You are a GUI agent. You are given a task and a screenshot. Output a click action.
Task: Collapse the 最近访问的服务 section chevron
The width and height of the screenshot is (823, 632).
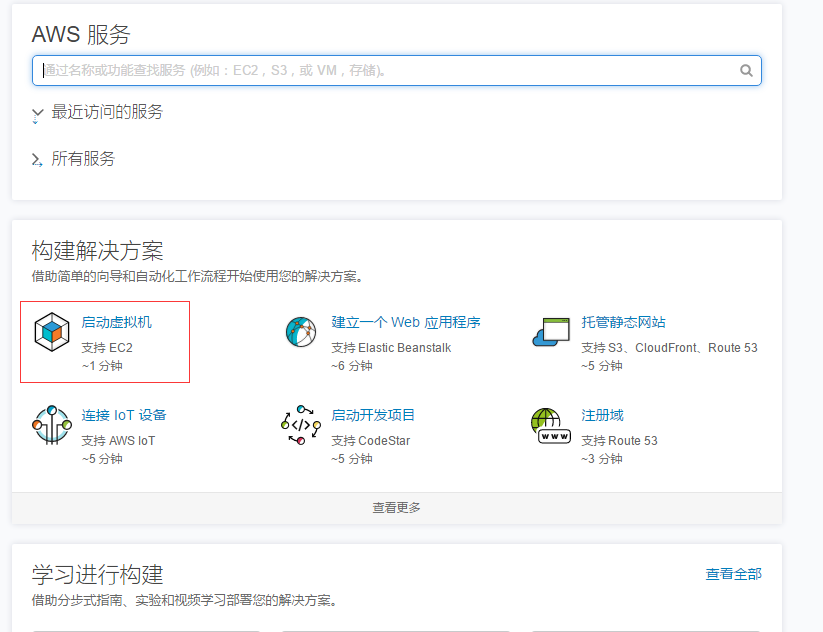[x=37, y=113]
